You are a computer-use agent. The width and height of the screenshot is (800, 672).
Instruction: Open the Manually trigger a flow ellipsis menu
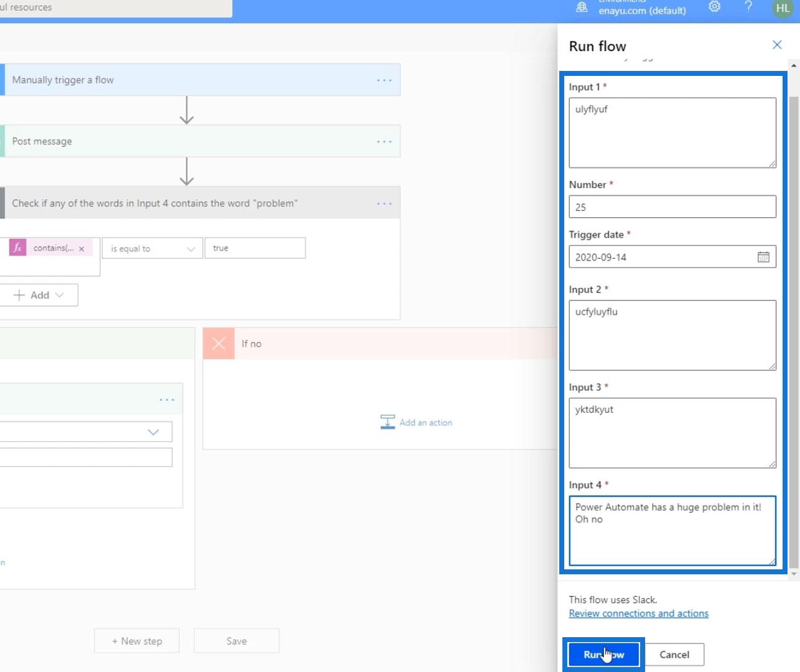384,80
